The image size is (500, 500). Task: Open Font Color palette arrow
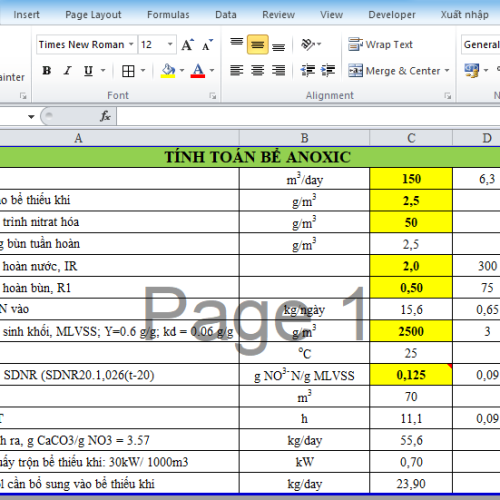click(212, 71)
